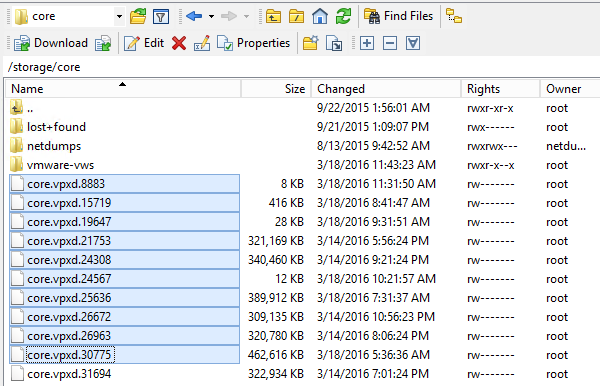Click the file icon of core.vpxd.31694

17,374
